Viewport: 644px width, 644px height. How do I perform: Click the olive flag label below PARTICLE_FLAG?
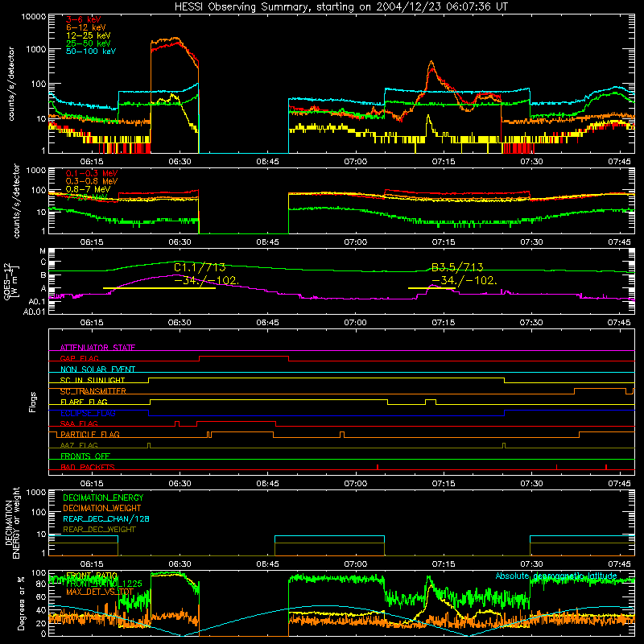pyautogui.click(x=79, y=445)
